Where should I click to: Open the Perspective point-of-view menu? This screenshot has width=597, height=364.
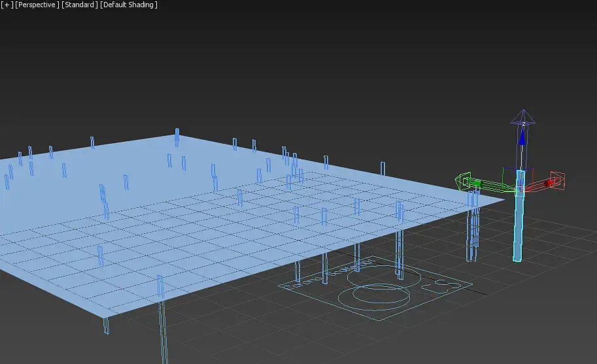pyautogui.click(x=37, y=5)
